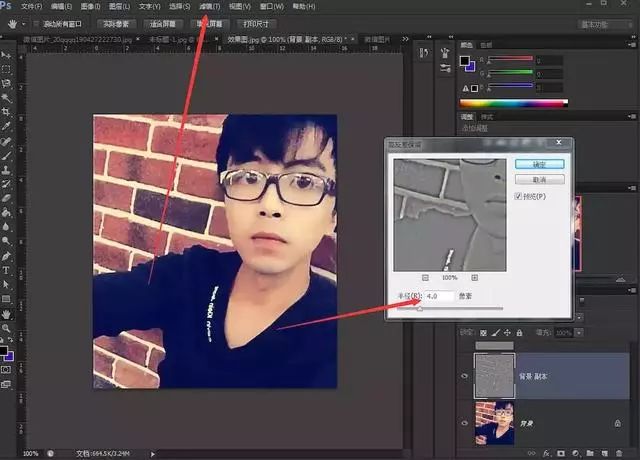The height and width of the screenshot is (460, 640).
Task: Select the Type (T) tool
Action: [7, 270]
